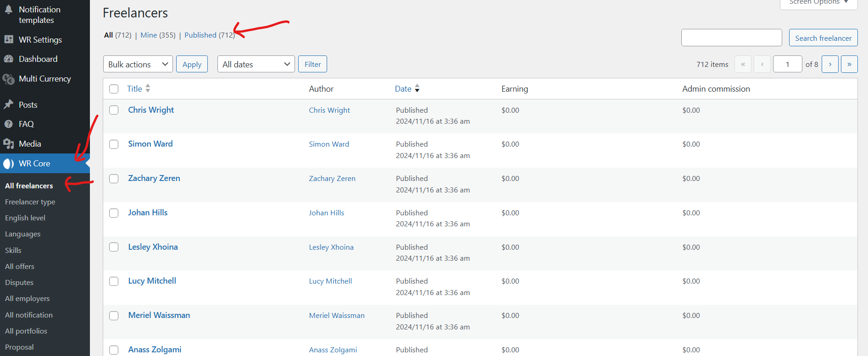Click the FAQ question mark icon
Screen dimensions: 868x356
pos(8,124)
